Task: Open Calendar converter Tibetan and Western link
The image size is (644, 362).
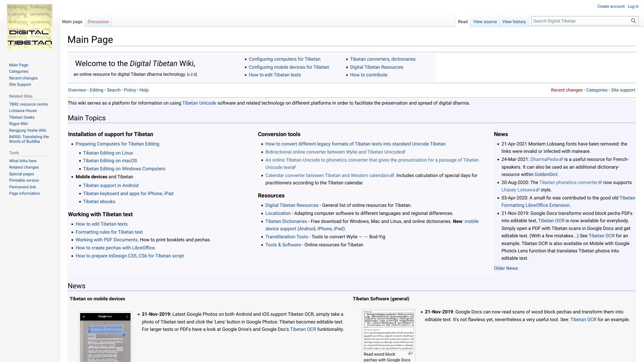Action: (x=329, y=175)
